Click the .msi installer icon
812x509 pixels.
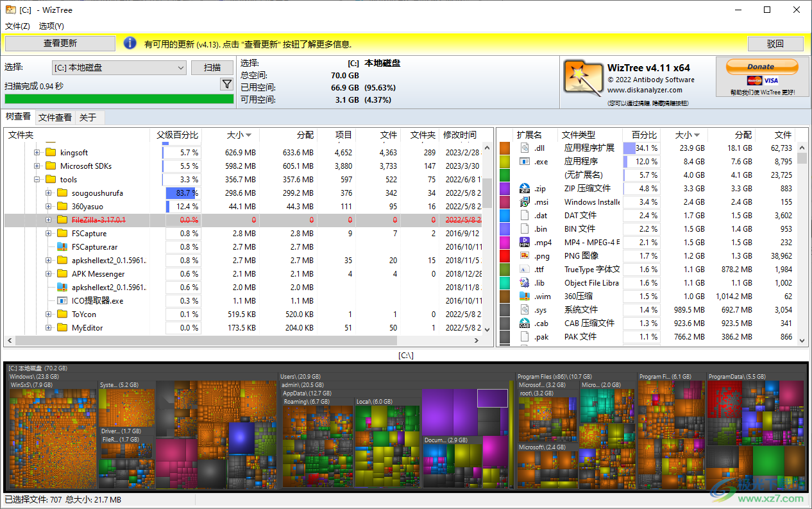coord(524,202)
